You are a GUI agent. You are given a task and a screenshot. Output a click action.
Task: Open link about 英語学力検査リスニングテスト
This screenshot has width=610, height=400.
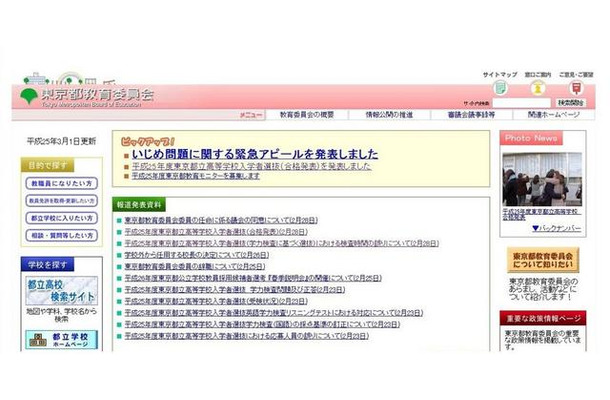point(273,313)
